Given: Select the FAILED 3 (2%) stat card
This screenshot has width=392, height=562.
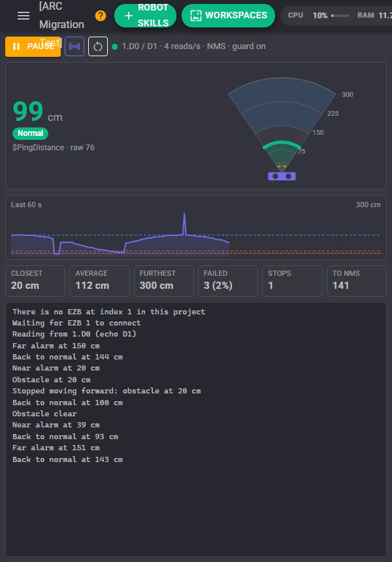Looking at the screenshot, I should pyautogui.click(x=228, y=281).
